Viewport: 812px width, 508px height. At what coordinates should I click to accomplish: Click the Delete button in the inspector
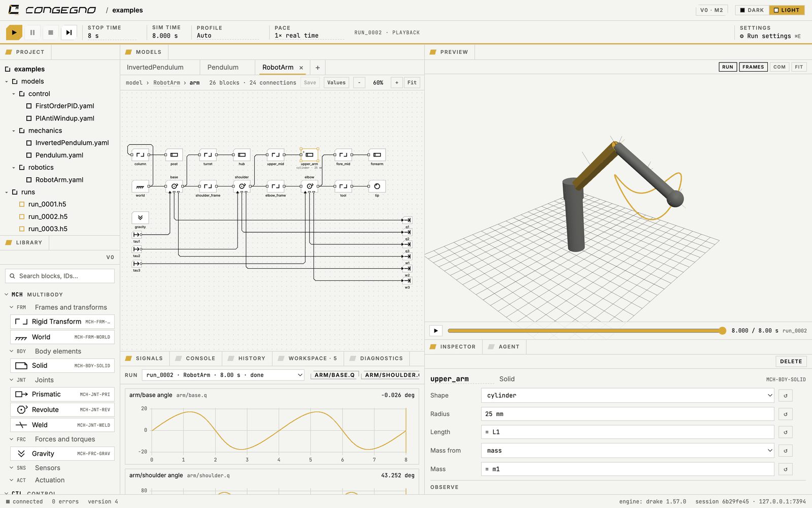pos(791,362)
